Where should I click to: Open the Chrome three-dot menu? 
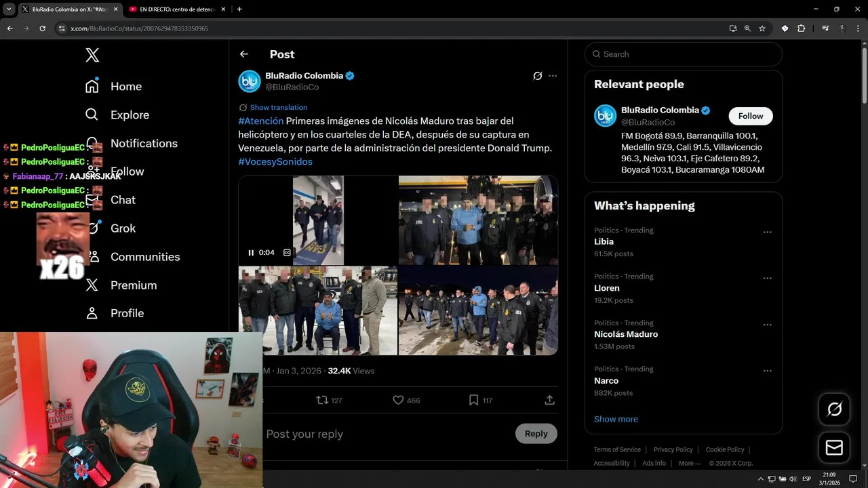(858, 28)
